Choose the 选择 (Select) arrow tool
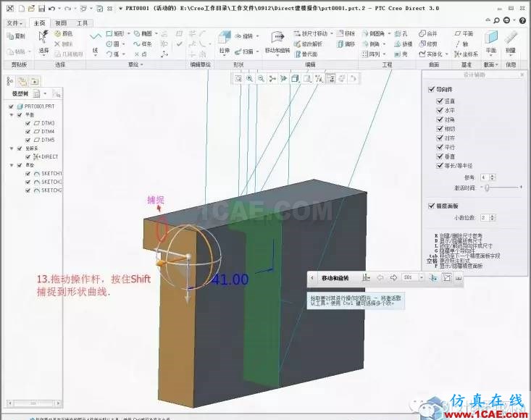Image resolution: width=531 pixels, height=420 pixels. pos(43,43)
